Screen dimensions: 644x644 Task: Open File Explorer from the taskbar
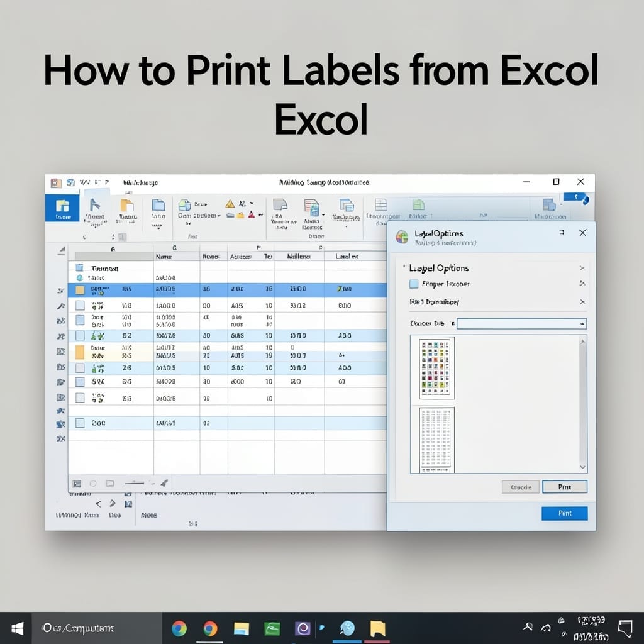coord(241,629)
